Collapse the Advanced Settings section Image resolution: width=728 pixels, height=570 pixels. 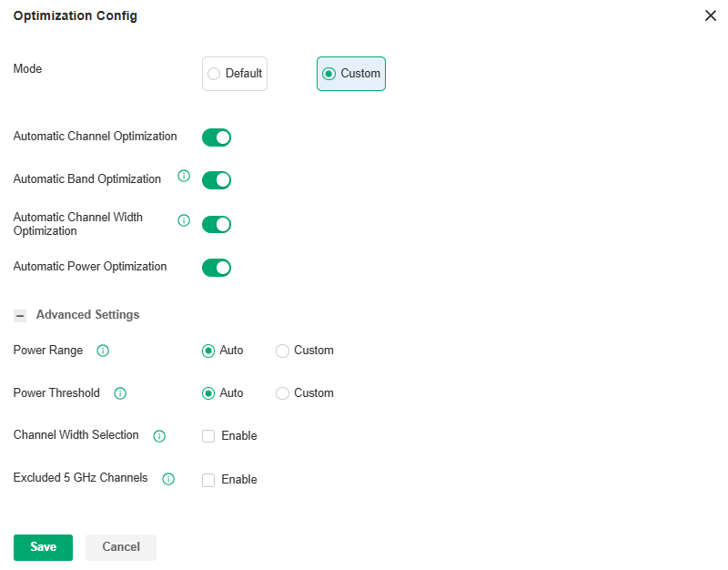(20, 315)
